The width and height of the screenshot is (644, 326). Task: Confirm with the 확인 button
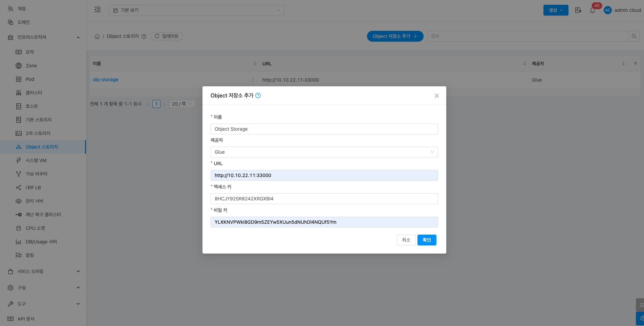427,240
